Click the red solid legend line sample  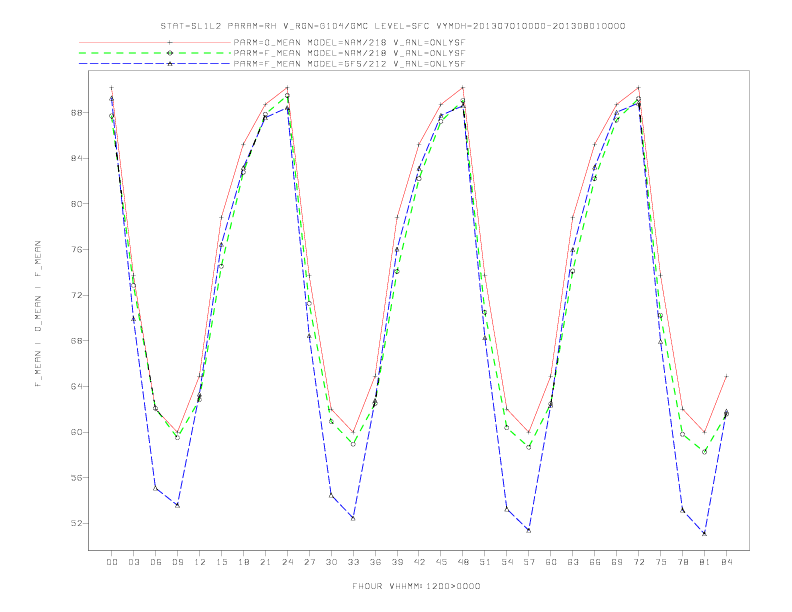[x=155, y=42]
